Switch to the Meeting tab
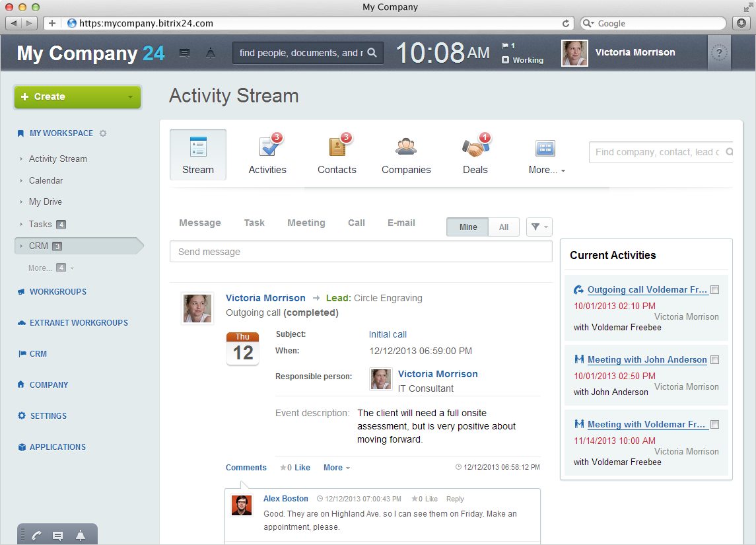The width and height of the screenshot is (756, 545). click(306, 223)
